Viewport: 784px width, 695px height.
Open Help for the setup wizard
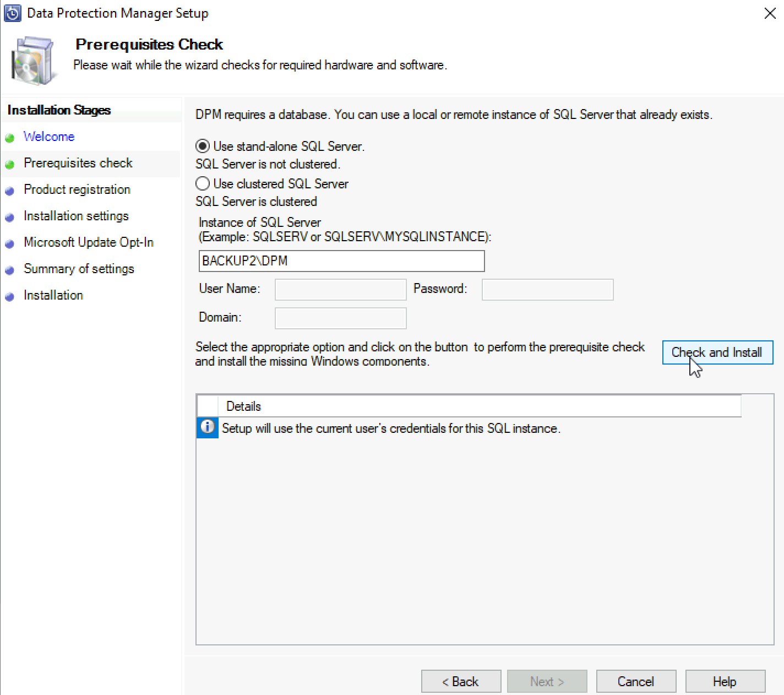(x=725, y=681)
